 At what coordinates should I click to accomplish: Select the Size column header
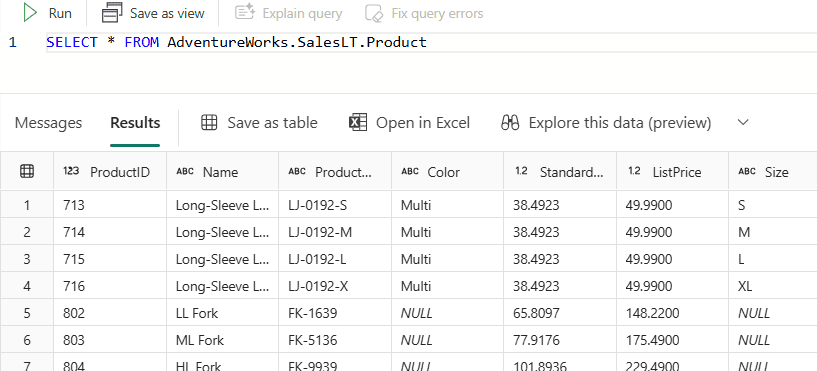(x=773, y=170)
